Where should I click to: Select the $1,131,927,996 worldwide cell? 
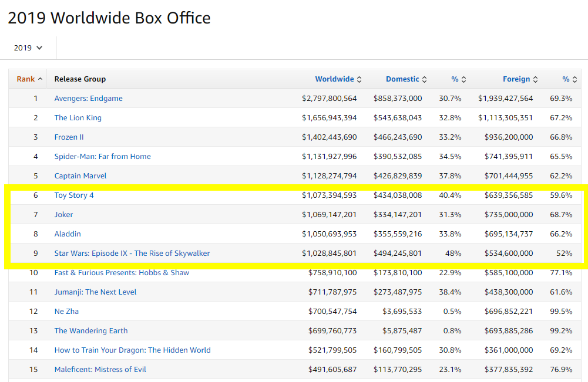point(330,157)
